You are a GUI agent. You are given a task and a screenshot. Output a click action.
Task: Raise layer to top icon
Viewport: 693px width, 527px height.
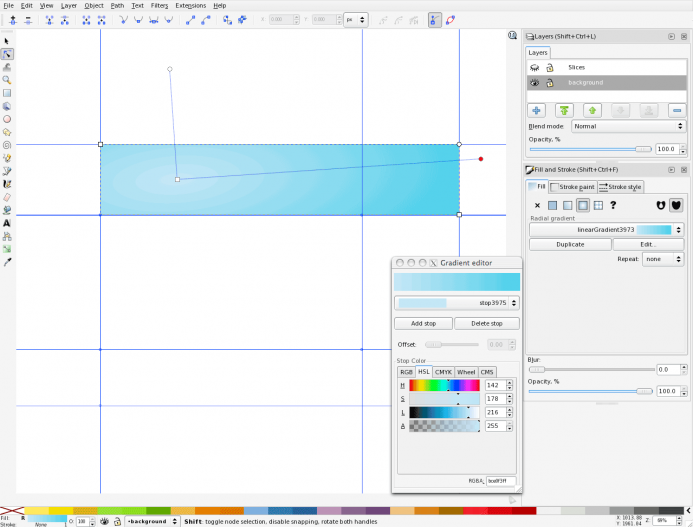click(564, 111)
